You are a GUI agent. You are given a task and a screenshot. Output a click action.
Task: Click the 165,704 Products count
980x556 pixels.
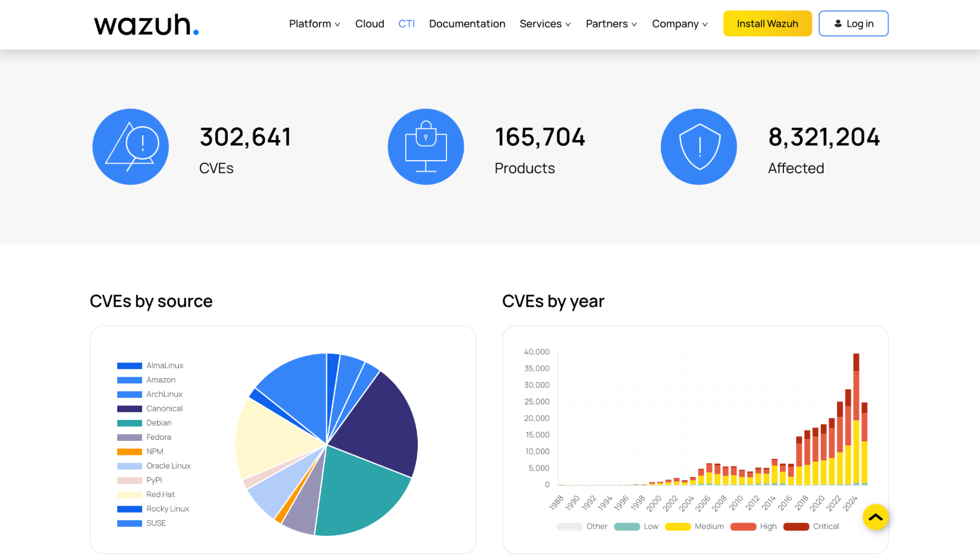pos(540,137)
